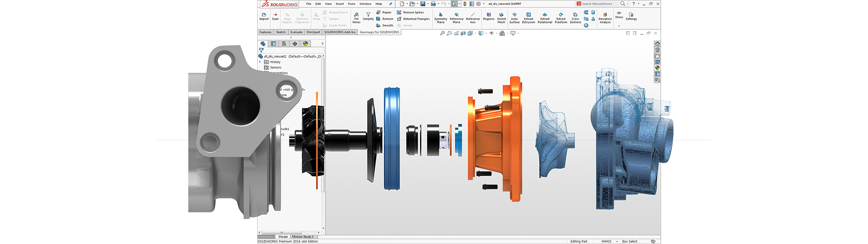868x244 pixels.
Task: Select the Orient Mesh tool
Action: pos(501,18)
